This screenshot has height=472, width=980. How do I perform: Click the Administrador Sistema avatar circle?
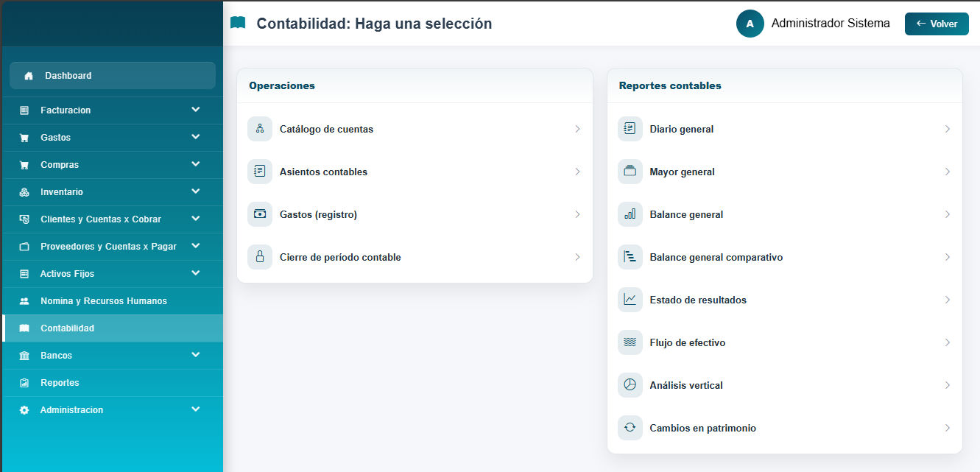click(750, 24)
